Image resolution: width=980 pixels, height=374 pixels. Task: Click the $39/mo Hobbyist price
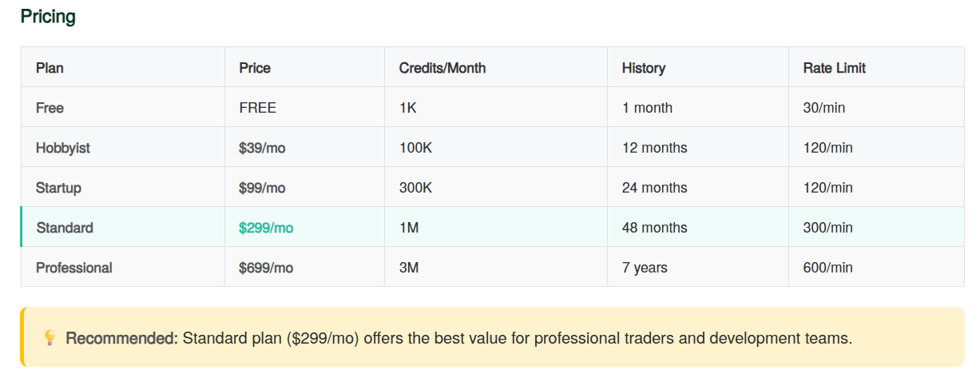[x=262, y=148]
